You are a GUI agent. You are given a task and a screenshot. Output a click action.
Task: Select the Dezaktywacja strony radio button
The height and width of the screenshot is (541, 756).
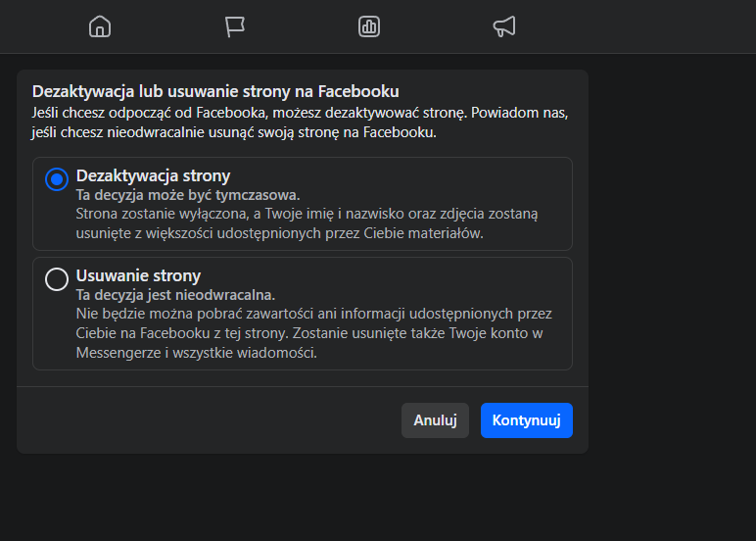57,179
